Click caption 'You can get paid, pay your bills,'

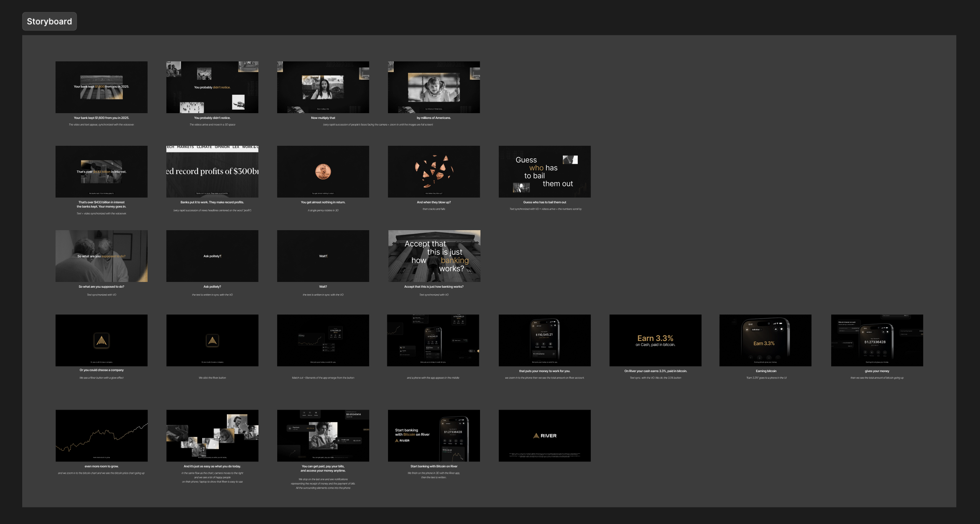point(323,467)
